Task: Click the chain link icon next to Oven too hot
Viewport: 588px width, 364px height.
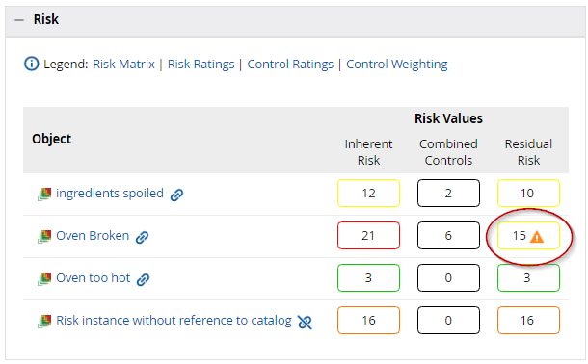Action: pyautogui.click(x=143, y=279)
